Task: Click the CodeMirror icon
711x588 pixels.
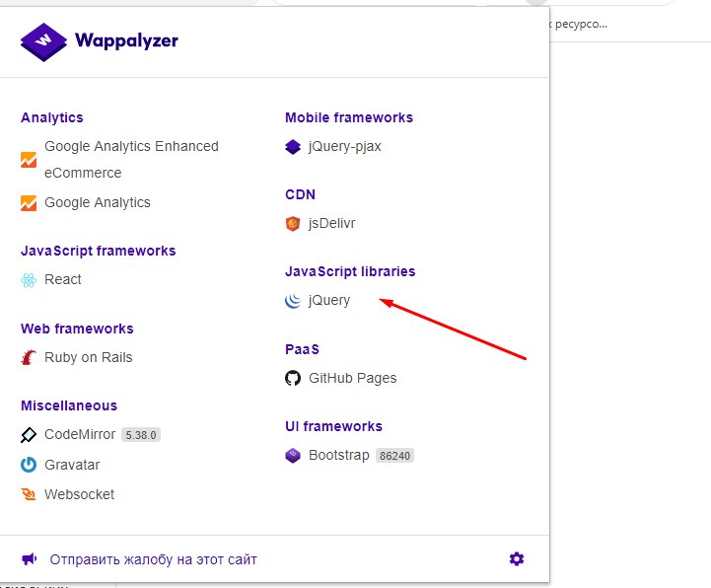Action: click(x=29, y=435)
